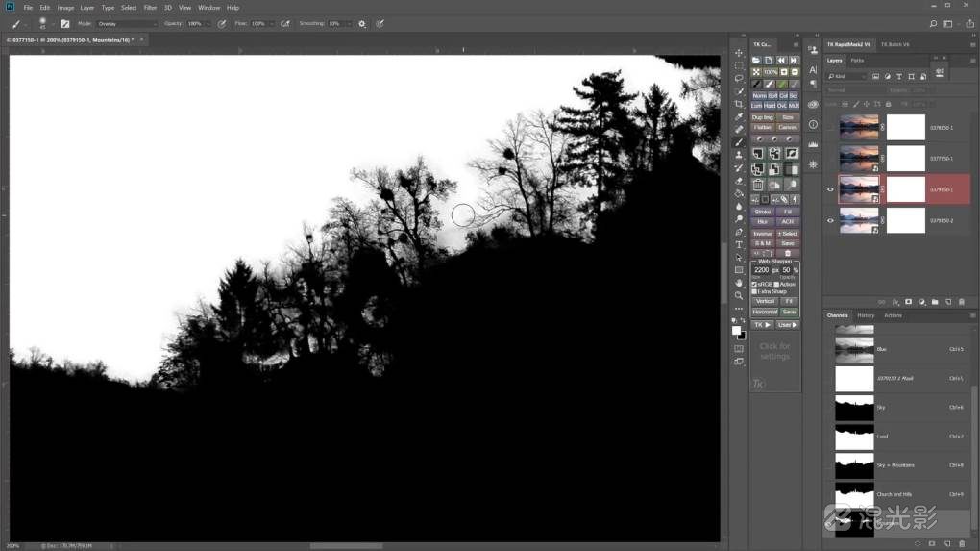Switch to the Actions tab
This screenshot has width=980, height=551.
click(x=894, y=315)
